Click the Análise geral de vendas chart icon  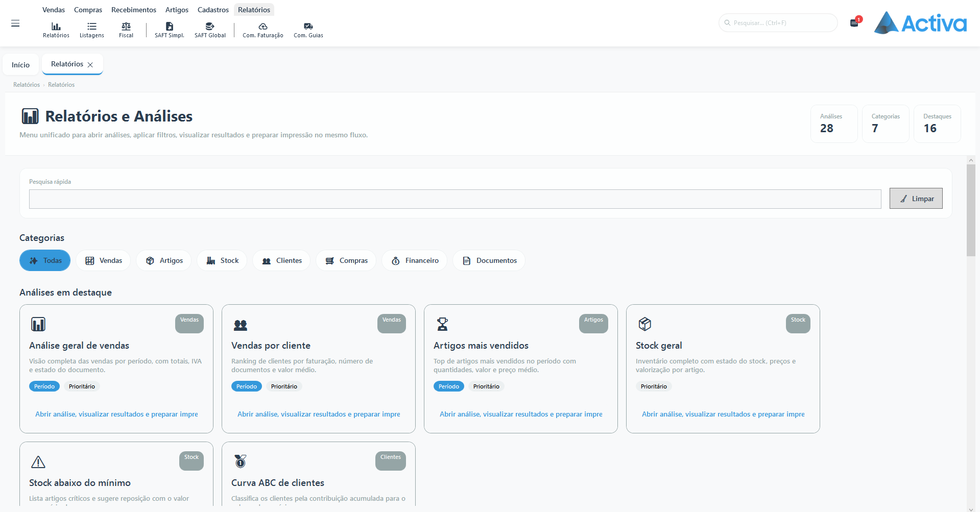coord(38,324)
